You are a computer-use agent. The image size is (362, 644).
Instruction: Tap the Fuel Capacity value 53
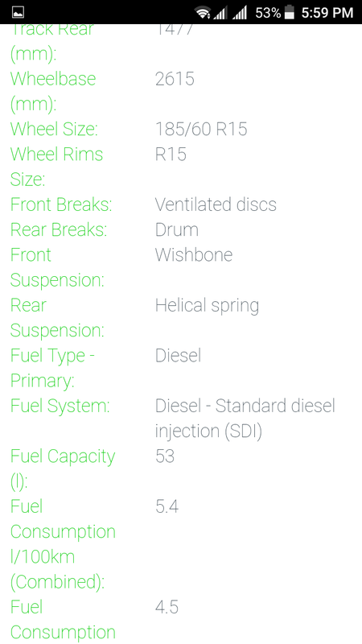pos(165,456)
